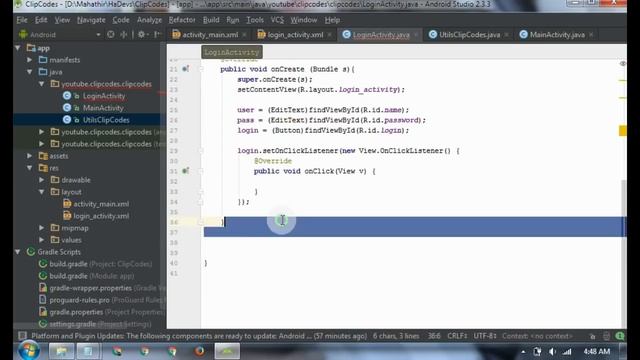Click the Collapse All icon in project panel
Screen dimensions: 640x360
coord(123,35)
